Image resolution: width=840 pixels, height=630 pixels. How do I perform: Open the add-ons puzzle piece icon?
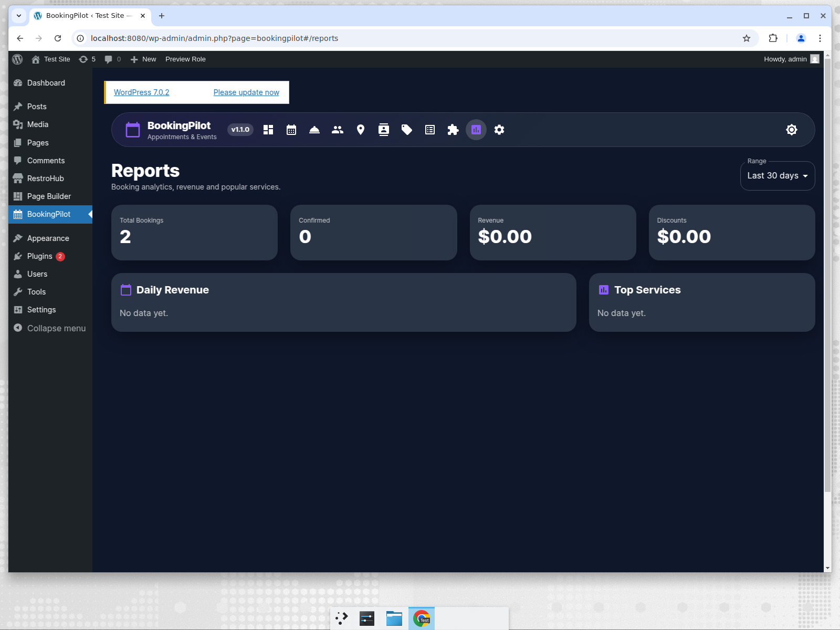tap(453, 130)
